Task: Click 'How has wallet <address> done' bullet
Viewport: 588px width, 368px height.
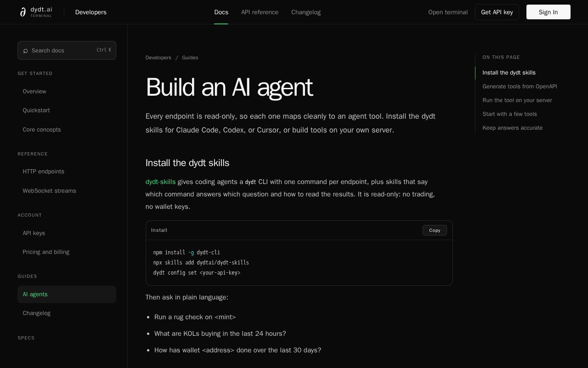Action: click(x=238, y=350)
